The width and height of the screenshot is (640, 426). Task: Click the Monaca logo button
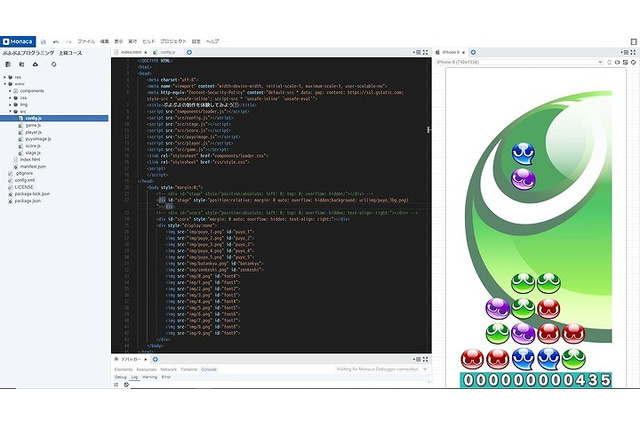[18, 42]
